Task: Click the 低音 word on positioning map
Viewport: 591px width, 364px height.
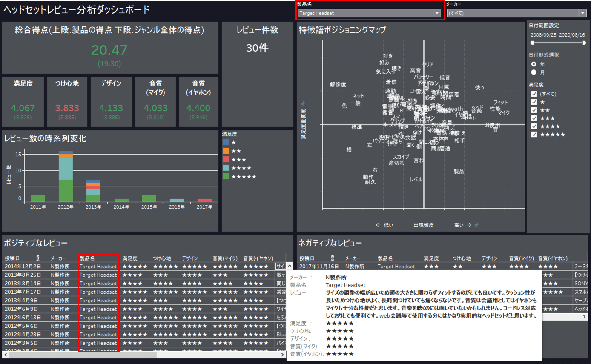Action: (445, 78)
